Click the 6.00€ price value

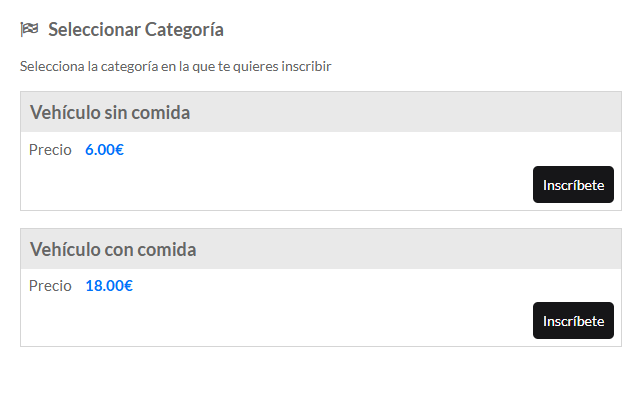point(104,150)
